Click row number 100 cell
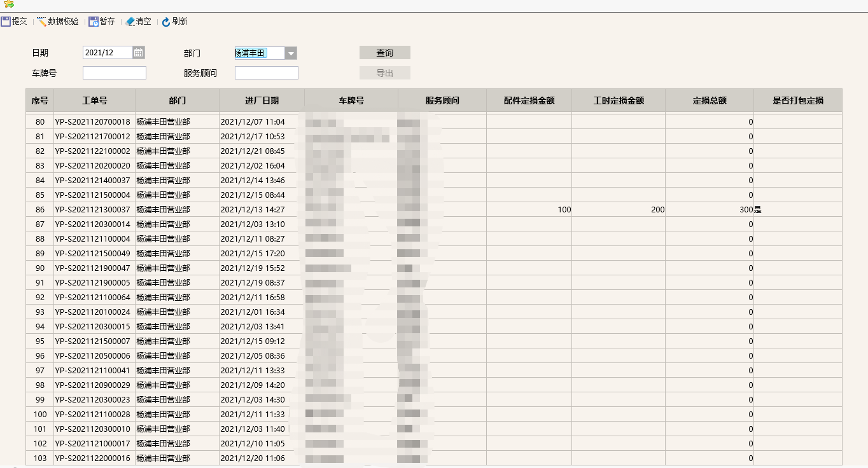The image size is (868, 468). click(40, 415)
